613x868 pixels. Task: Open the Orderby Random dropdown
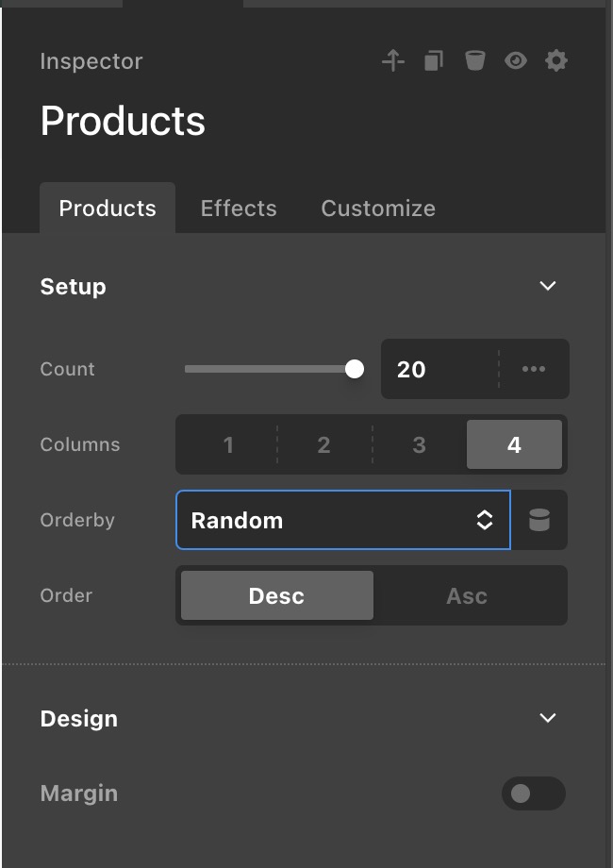point(343,520)
